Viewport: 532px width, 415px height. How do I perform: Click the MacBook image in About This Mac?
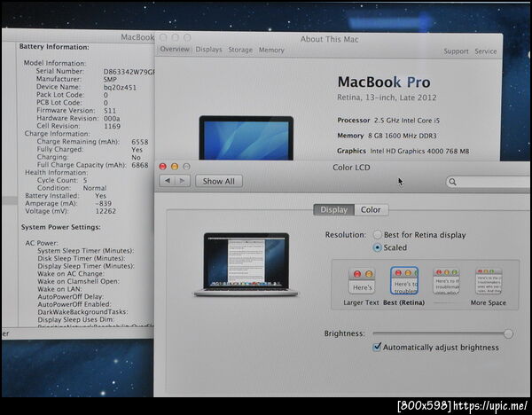tap(246, 137)
